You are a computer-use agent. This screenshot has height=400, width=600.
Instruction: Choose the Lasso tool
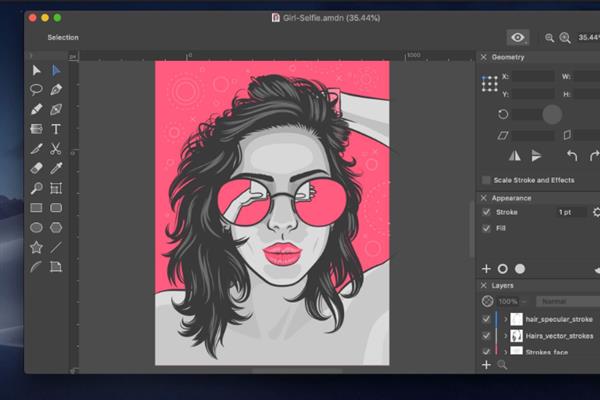tap(36, 90)
